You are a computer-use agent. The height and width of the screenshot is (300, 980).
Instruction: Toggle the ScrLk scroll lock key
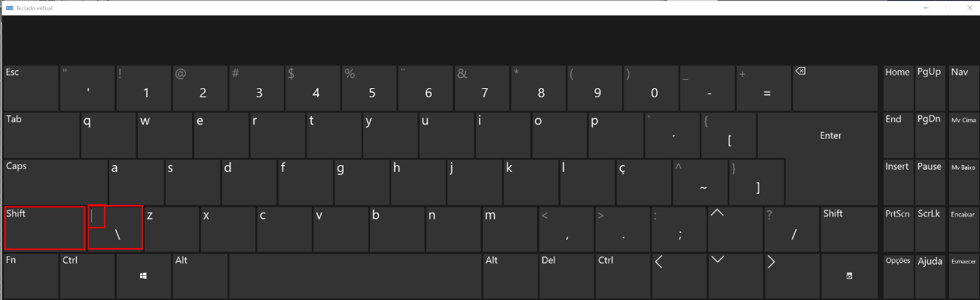click(x=930, y=228)
